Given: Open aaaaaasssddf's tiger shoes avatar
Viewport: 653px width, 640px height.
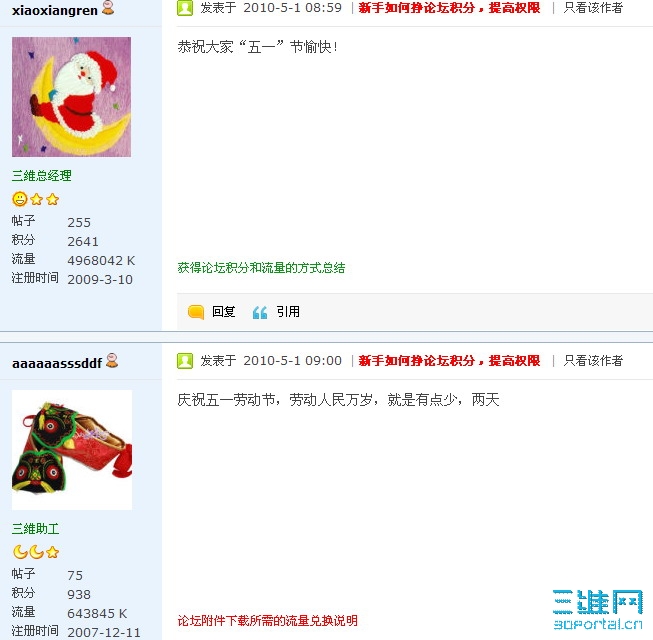Looking at the screenshot, I should click(72, 450).
